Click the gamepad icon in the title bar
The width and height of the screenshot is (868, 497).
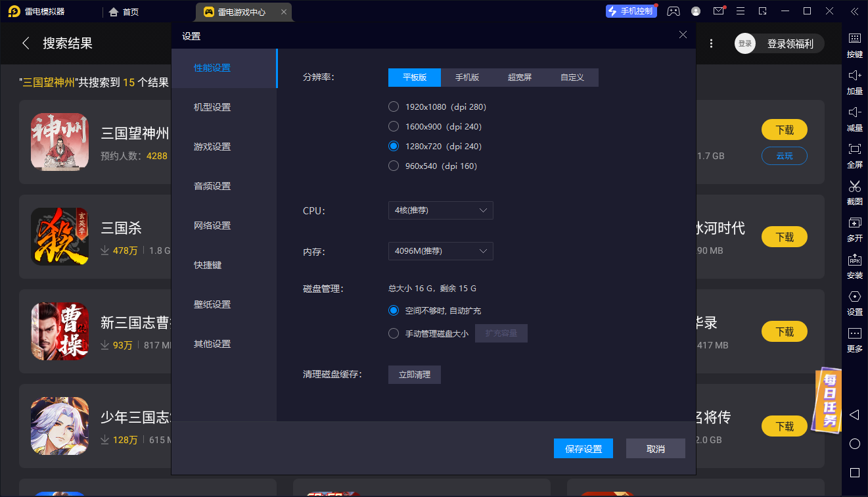[x=673, y=11]
